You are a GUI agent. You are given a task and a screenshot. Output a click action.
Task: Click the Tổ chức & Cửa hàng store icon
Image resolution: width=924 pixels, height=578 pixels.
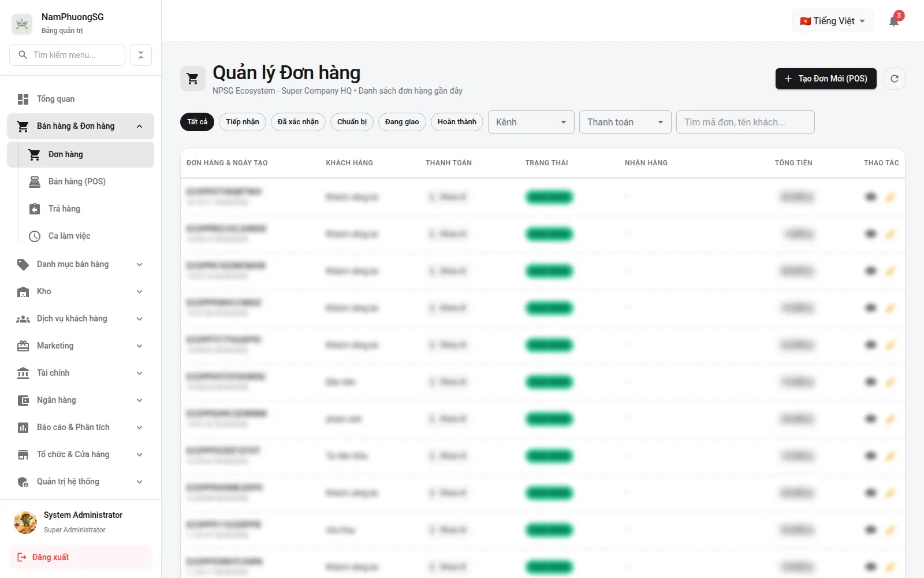[23, 455]
